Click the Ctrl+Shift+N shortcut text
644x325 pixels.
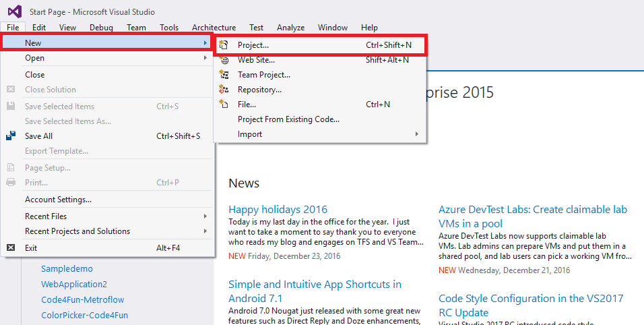tap(389, 45)
